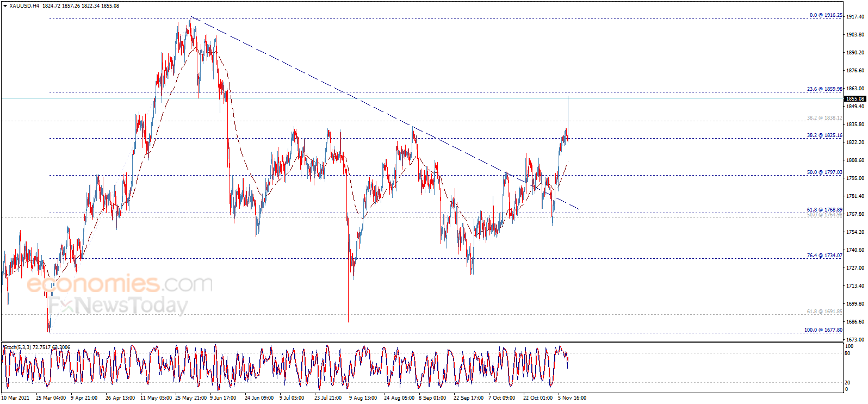Click the 1754.20 price scale value
868x404 pixels.
tap(855, 232)
